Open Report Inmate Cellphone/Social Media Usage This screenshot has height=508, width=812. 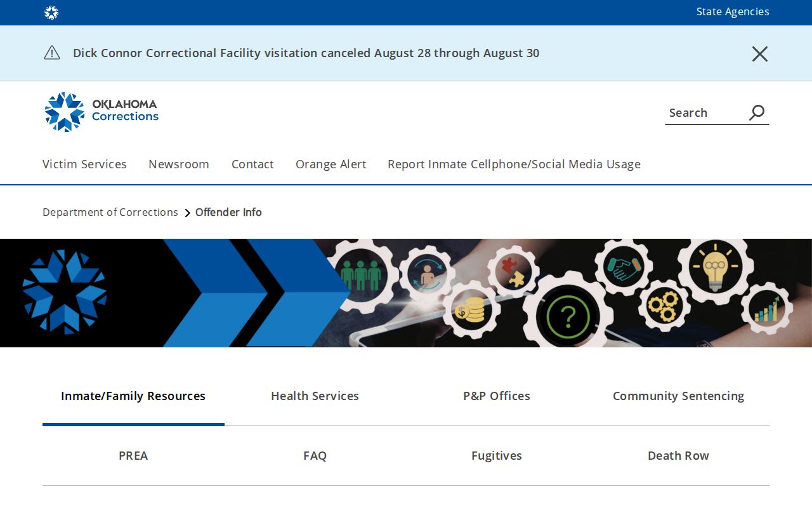click(x=514, y=164)
